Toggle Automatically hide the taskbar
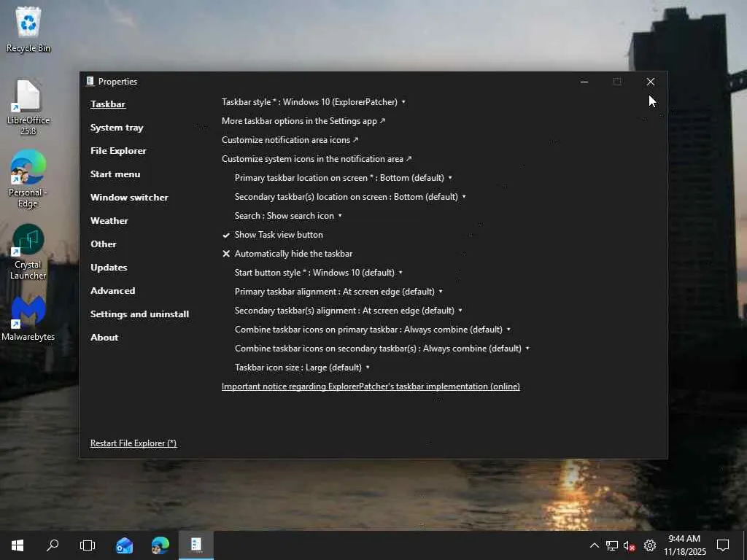Viewport: 747px width, 560px height. pyautogui.click(x=287, y=254)
